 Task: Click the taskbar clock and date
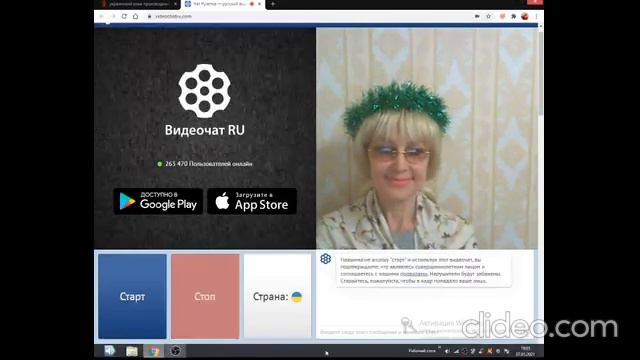(525, 351)
